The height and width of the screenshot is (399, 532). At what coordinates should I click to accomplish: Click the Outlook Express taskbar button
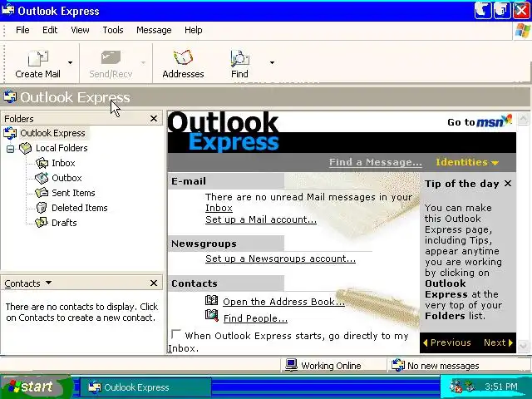coord(145,387)
